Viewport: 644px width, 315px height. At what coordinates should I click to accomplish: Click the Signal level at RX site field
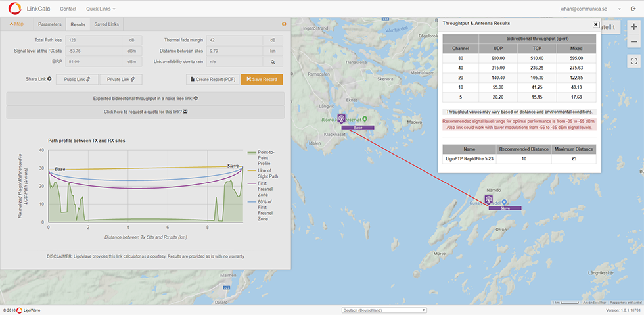point(95,51)
